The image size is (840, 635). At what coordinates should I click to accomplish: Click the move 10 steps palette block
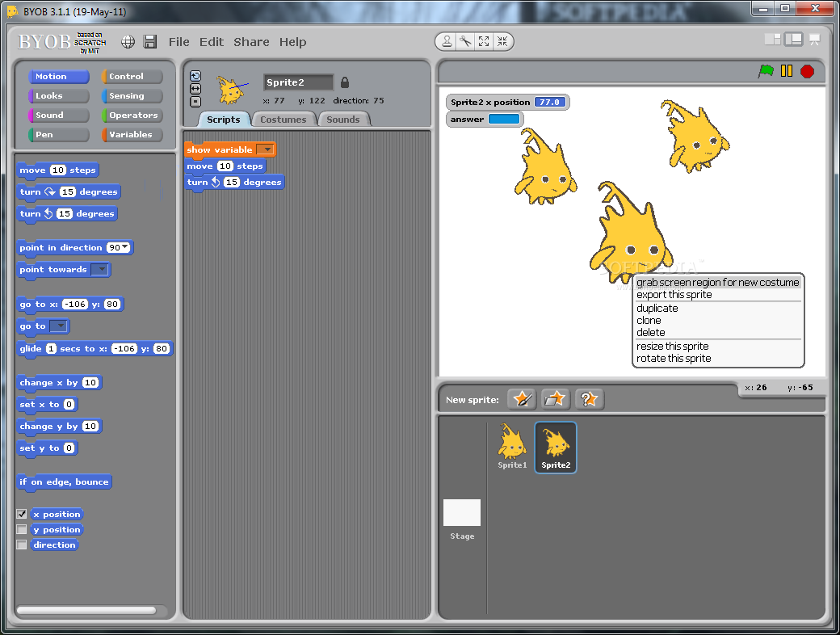click(57, 170)
